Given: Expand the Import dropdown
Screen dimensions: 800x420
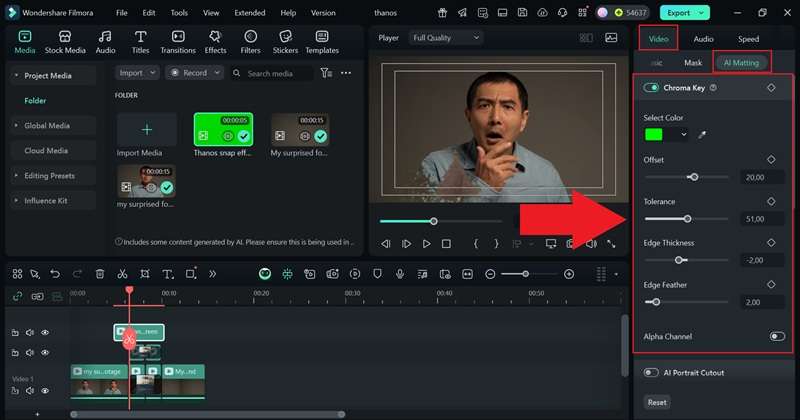Looking at the screenshot, I should [136, 73].
